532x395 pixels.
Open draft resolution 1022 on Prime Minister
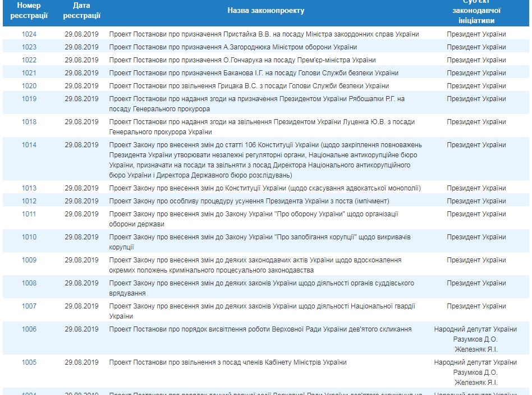pos(29,60)
